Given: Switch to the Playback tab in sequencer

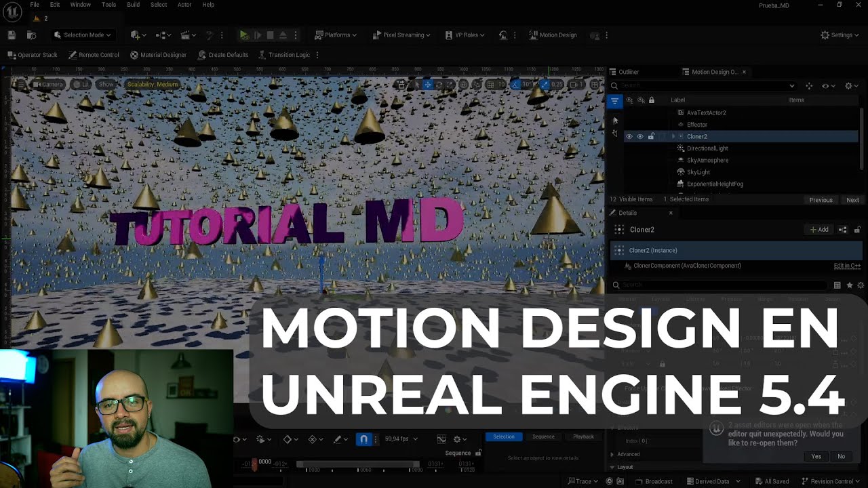Looking at the screenshot, I should pos(583,437).
